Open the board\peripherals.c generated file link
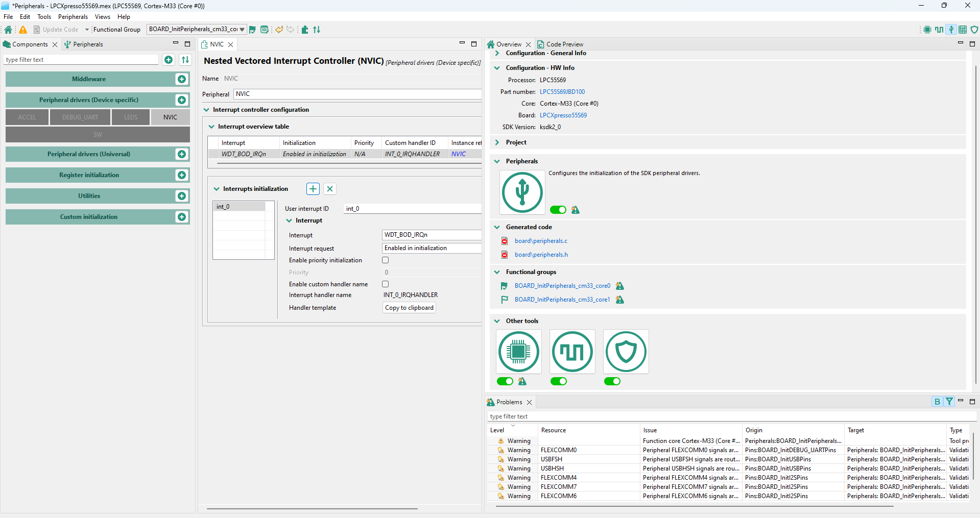The image size is (980, 518). point(541,241)
